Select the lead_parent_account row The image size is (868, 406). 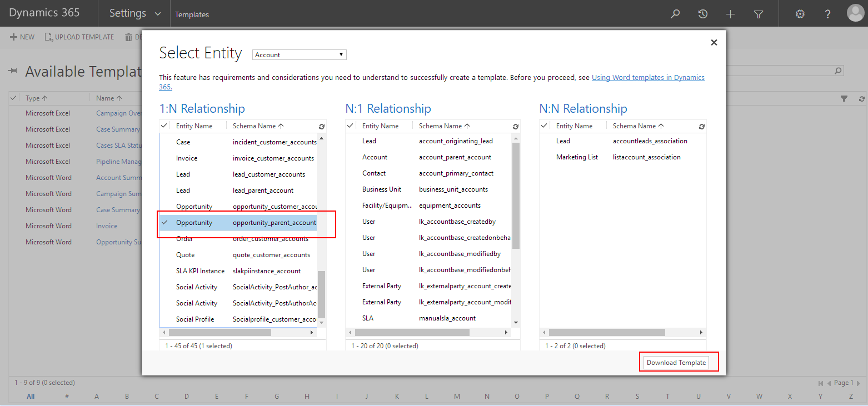tap(238, 191)
